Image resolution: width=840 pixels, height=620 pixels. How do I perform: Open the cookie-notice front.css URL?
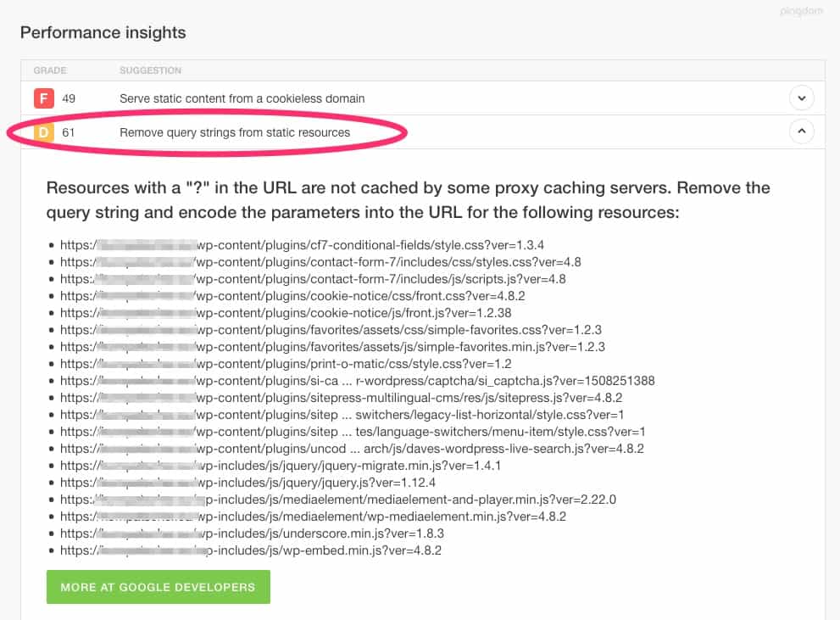(292, 296)
